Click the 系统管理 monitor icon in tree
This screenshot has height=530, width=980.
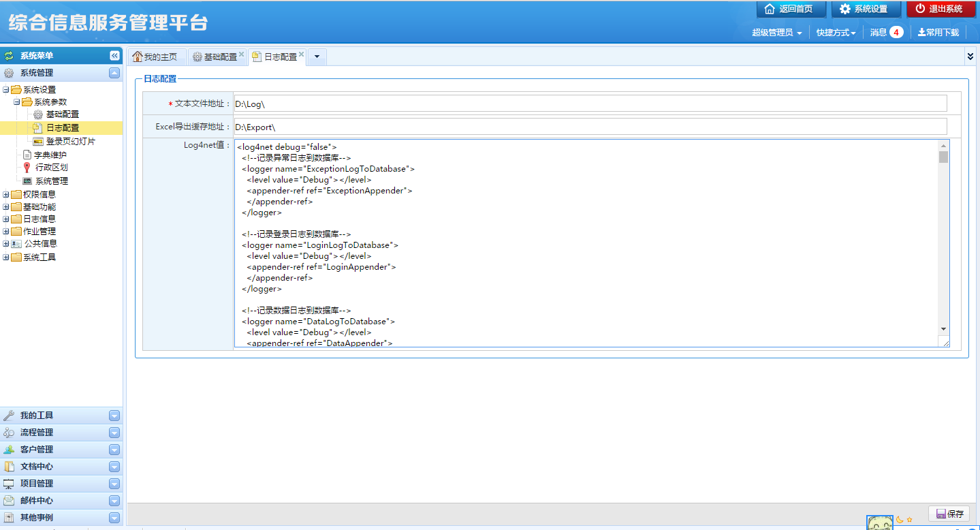[27, 181]
